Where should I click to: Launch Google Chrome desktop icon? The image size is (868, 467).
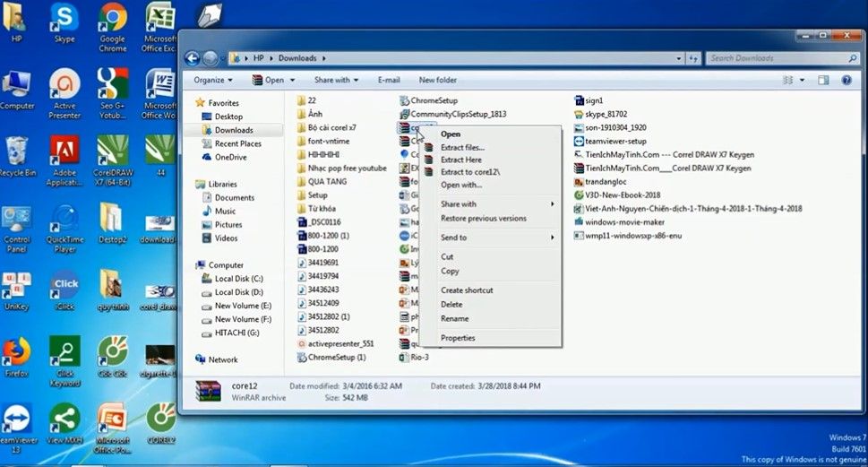click(x=112, y=26)
